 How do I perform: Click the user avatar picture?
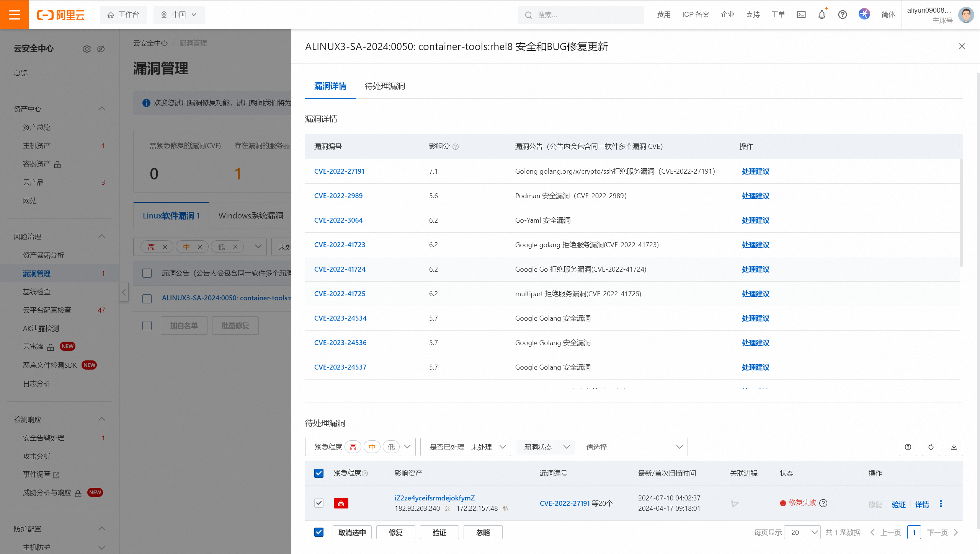tap(966, 15)
